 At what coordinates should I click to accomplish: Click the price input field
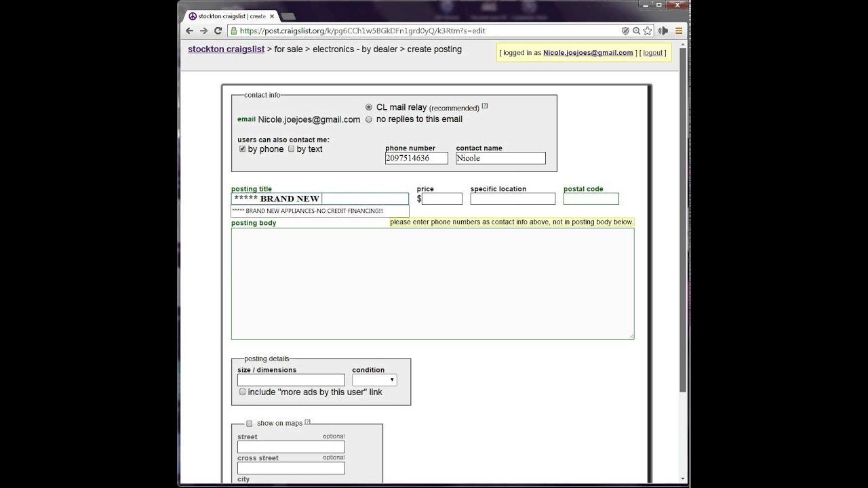(x=442, y=199)
